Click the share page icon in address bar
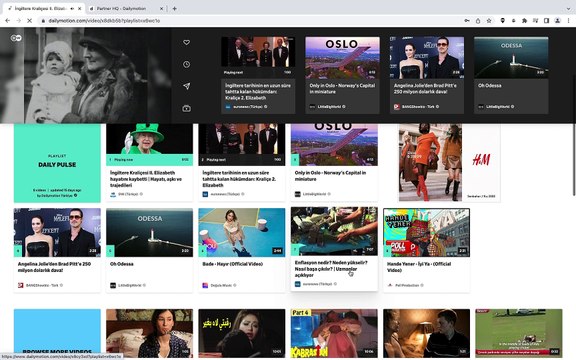This screenshot has width=576, height=360. [478, 21]
